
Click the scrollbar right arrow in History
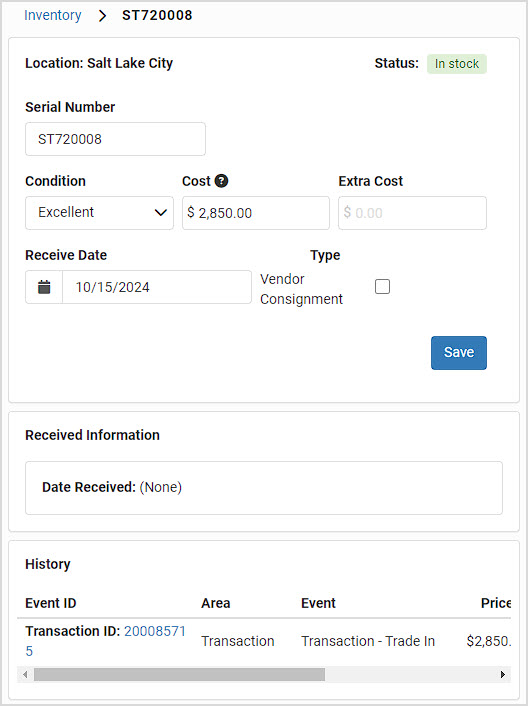pos(503,674)
